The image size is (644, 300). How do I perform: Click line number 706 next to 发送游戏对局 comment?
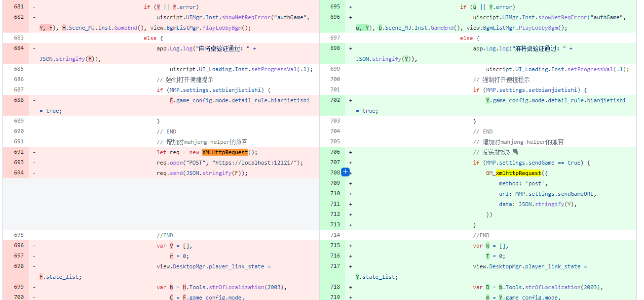pos(335,152)
